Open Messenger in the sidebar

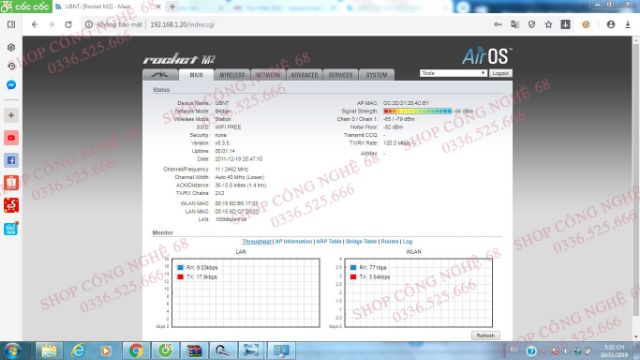[x=11, y=84]
